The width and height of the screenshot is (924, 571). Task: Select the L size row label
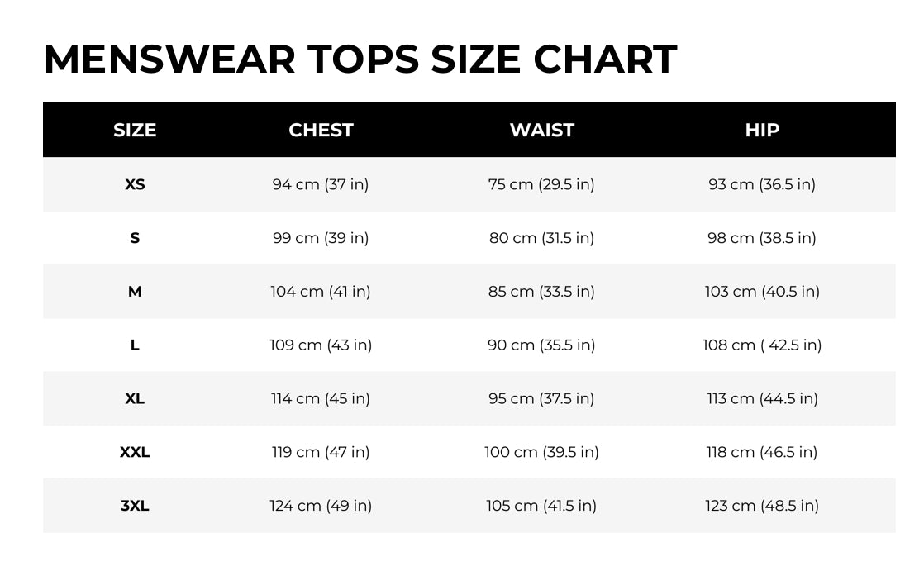click(135, 345)
